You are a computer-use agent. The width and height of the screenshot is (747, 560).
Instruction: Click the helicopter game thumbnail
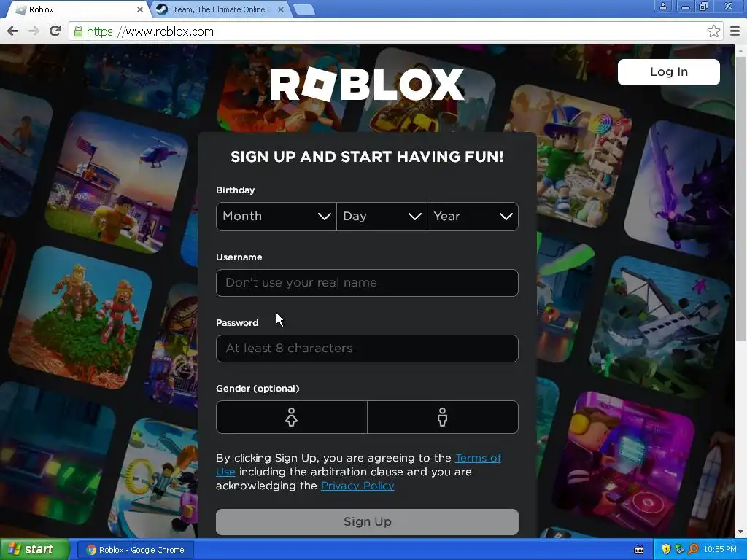(117, 182)
